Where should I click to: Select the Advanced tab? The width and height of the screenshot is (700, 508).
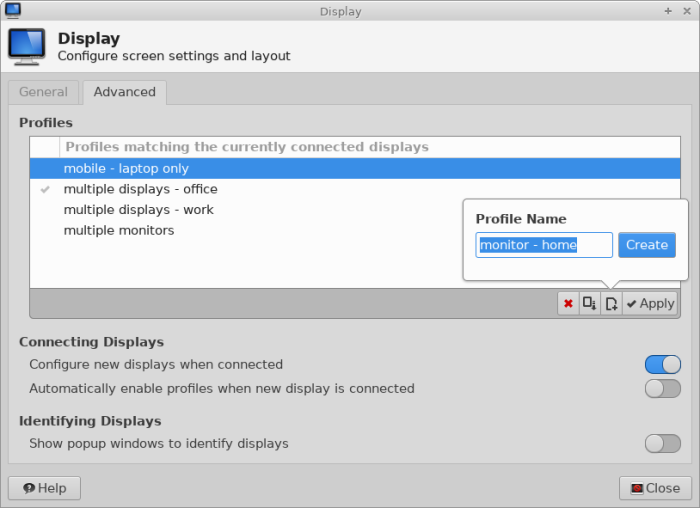(124, 92)
